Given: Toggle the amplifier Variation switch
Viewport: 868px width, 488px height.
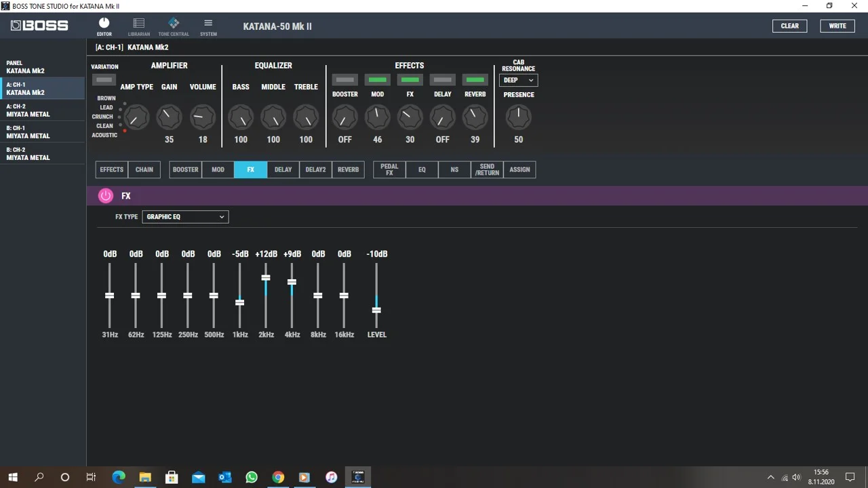Looking at the screenshot, I should pos(104,80).
